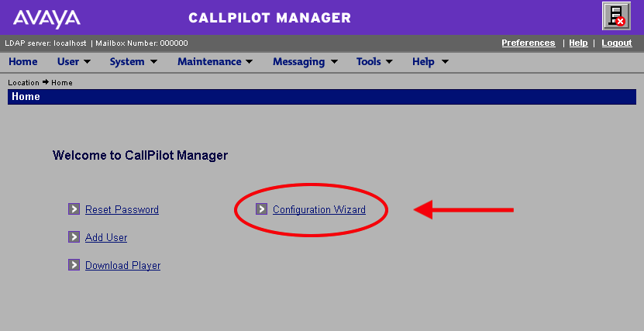Open the Reset Password link

[122, 209]
